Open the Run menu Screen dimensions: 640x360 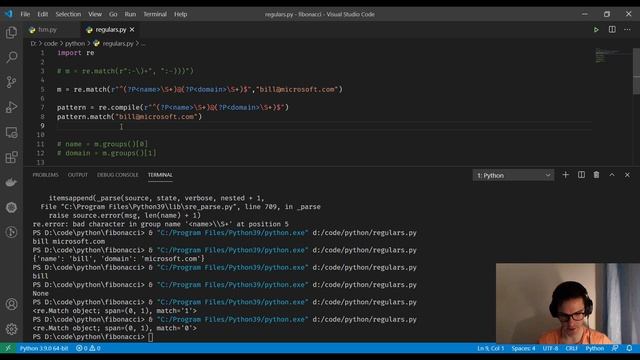(130, 14)
